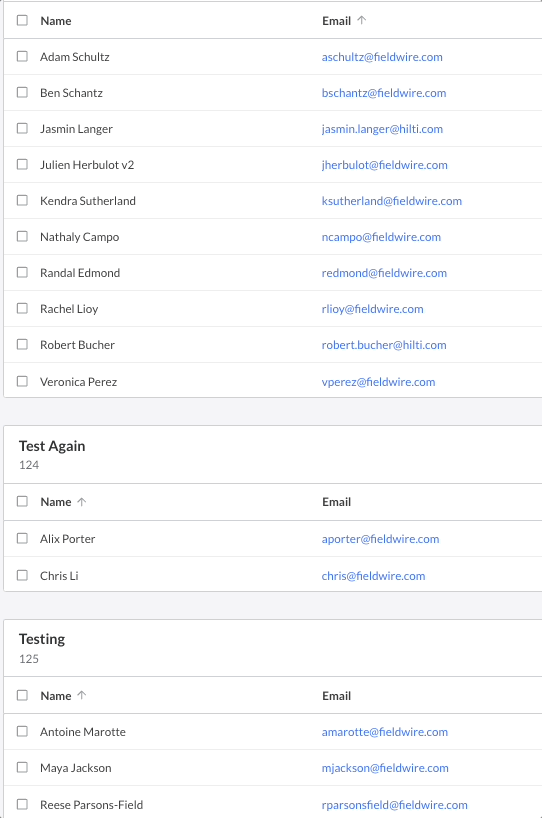Open the rparsonsfield@fieldwire.com link

click(x=394, y=805)
